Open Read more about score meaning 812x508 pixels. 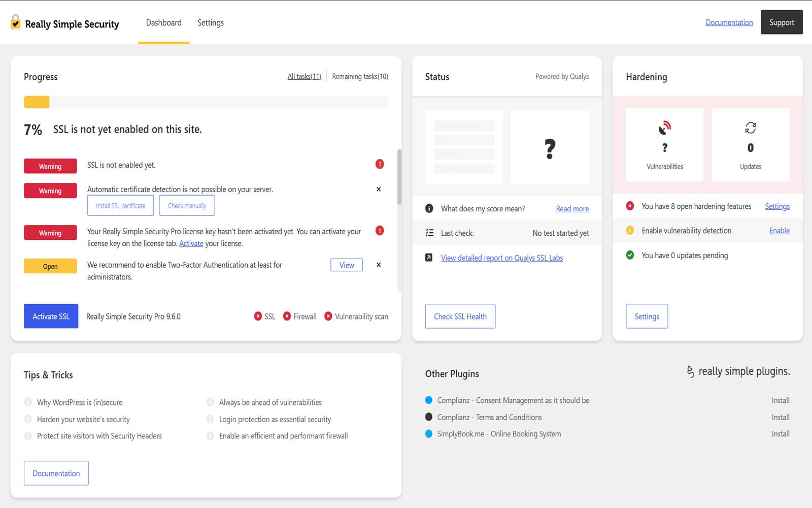pyautogui.click(x=572, y=209)
